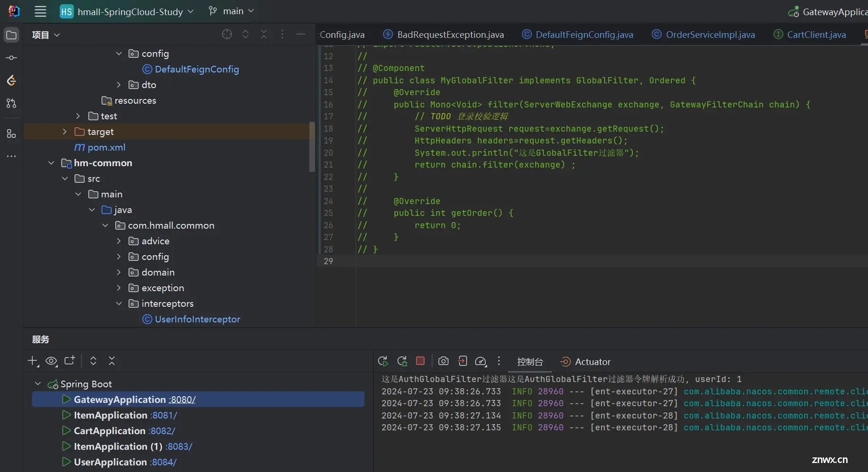The image size is (868, 472).
Task: Take thread dump camera icon
Action: point(443,361)
